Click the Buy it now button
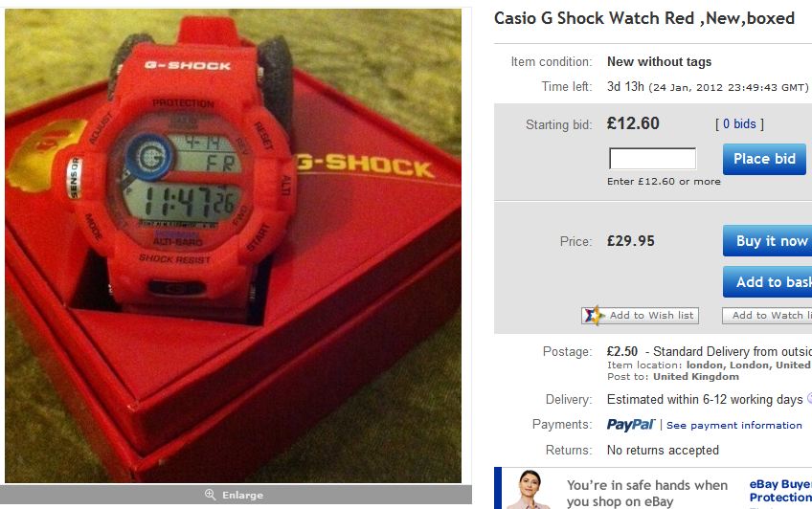Screen dimensions: 812x509 pos(767,240)
